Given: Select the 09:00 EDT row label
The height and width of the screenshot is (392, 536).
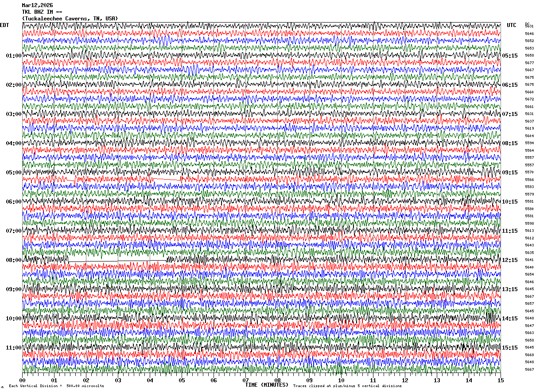Looking at the screenshot, I should (x=14, y=289).
